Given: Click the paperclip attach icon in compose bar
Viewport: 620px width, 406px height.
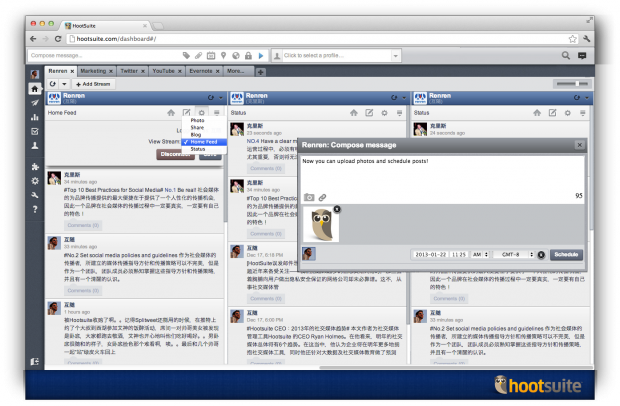Looking at the screenshot, I should point(198,55).
